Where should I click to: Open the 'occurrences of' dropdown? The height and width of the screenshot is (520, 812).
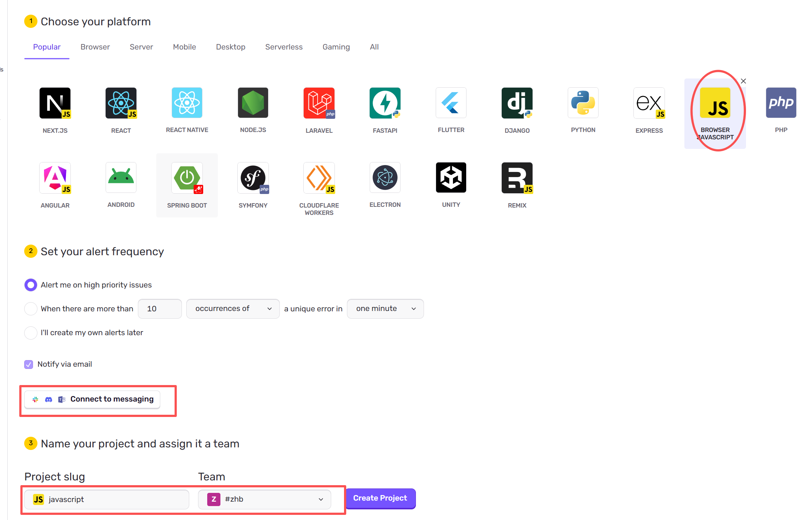(233, 309)
